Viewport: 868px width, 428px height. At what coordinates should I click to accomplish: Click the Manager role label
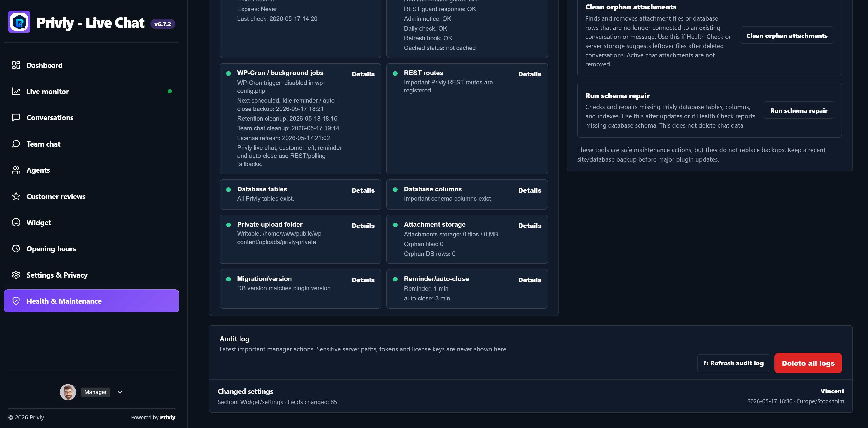coord(96,392)
